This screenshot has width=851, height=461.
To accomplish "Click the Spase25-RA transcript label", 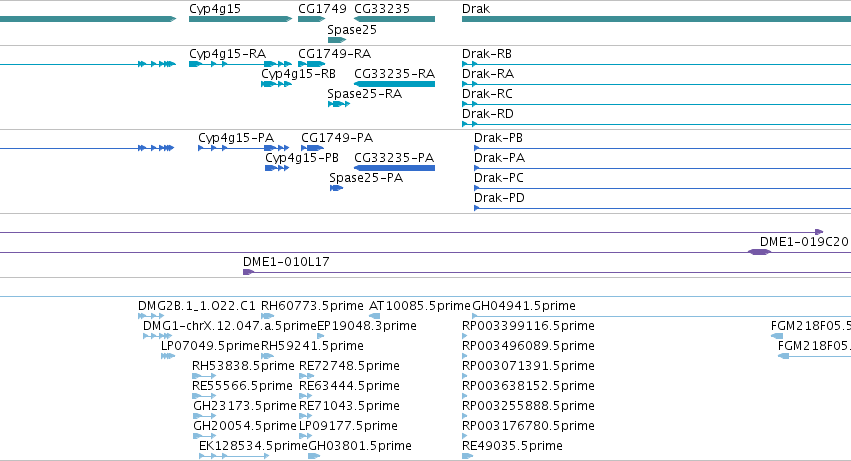I will pyautogui.click(x=365, y=94).
